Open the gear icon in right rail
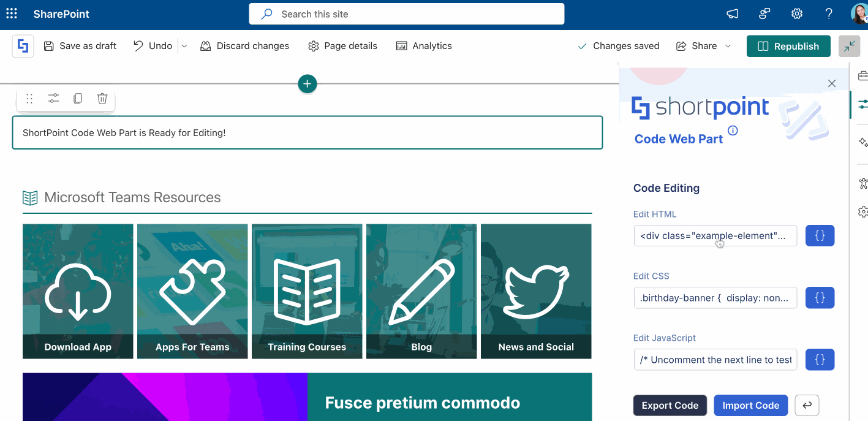Image resolution: width=868 pixels, height=421 pixels. pos(862,212)
